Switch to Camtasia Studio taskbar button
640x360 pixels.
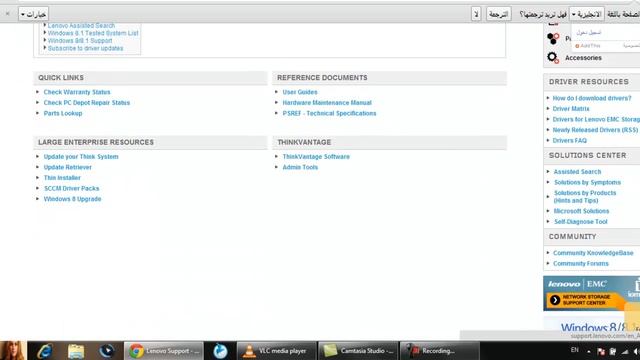[358, 351]
